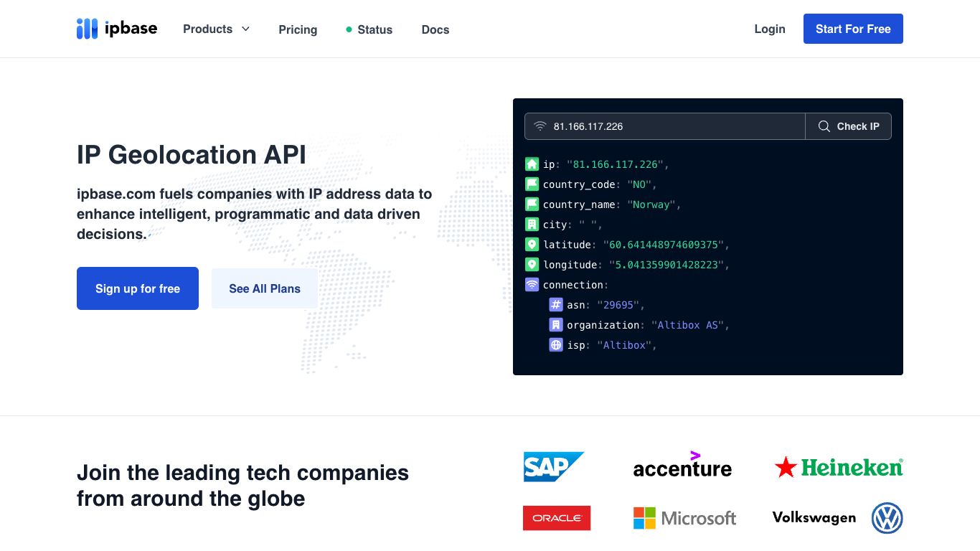Click the pin icon beside latitude
The width and height of the screenshot is (980, 551).
pos(532,245)
